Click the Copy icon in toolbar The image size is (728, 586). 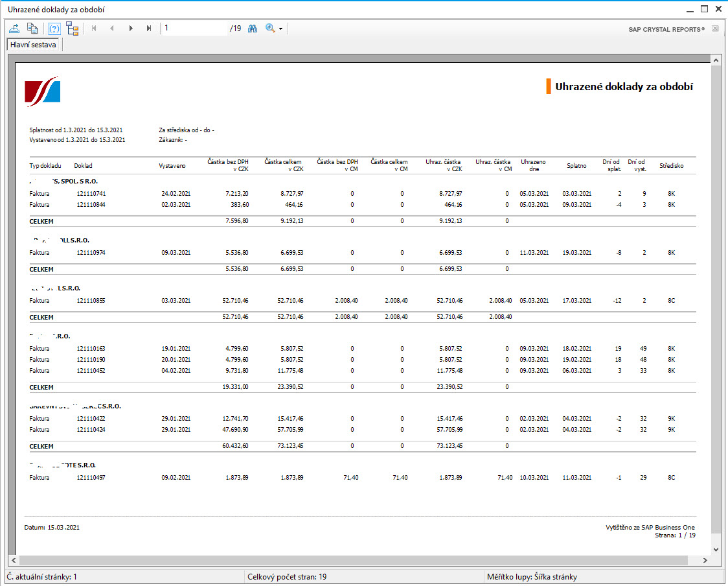tap(32, 29)
